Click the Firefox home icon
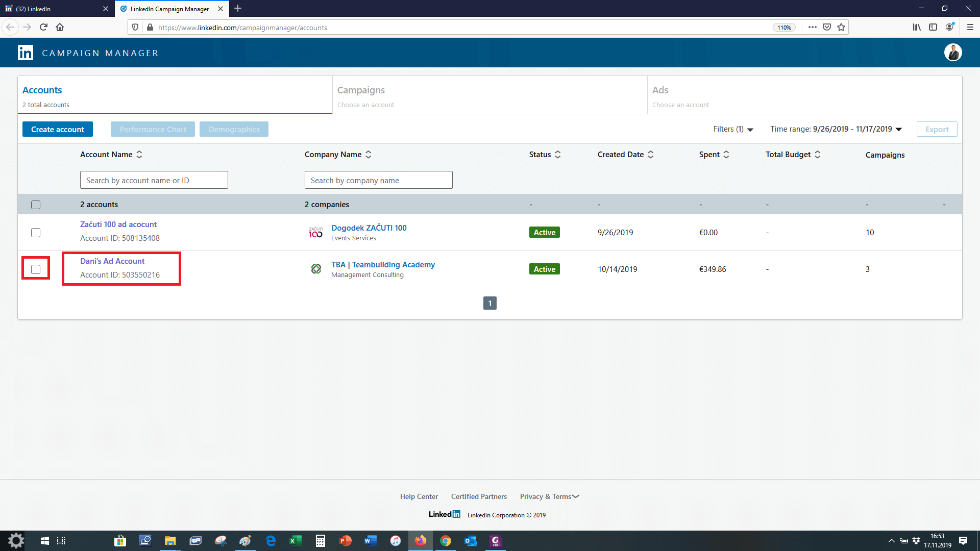 60,28
